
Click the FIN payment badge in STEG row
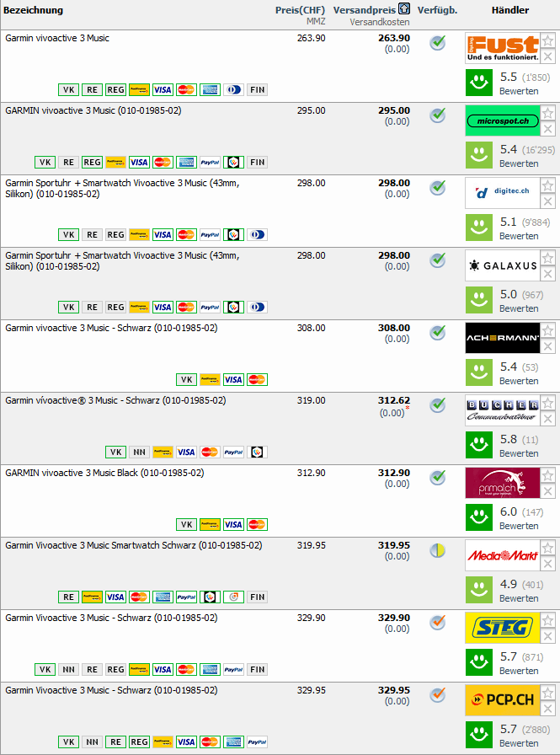pyautogui.click(x=258, y=670)
